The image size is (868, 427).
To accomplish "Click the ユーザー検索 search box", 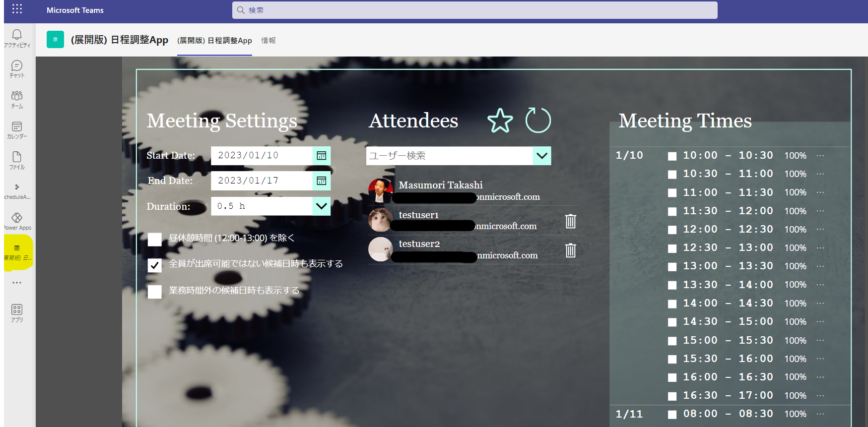I will click(x=450, y=156).
